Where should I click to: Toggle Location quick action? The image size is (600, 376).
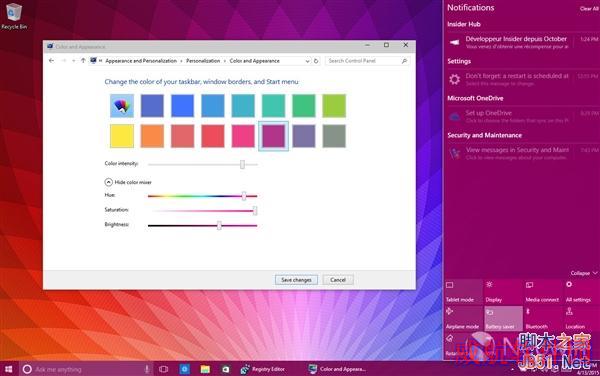582,318
